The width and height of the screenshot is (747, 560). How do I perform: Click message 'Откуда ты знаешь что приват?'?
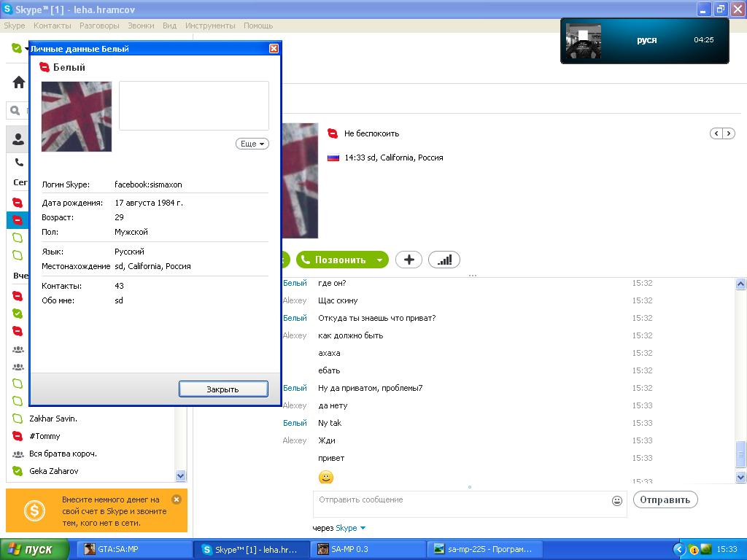point(377,318)
